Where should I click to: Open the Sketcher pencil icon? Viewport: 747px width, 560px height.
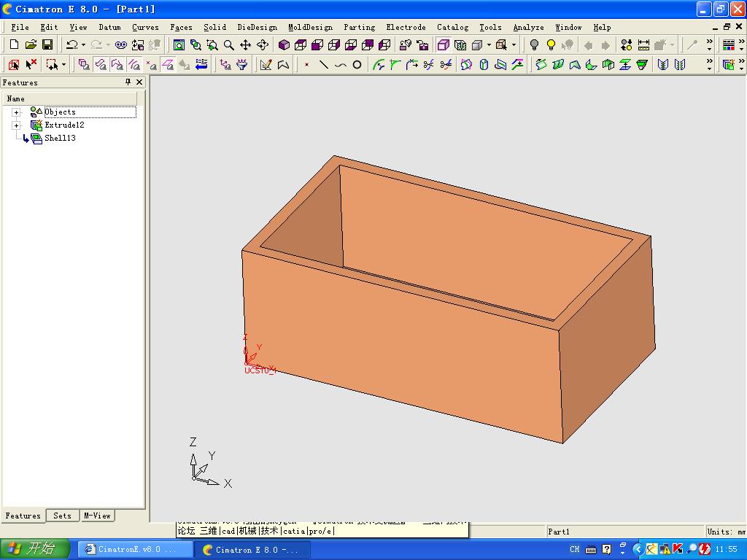[x=266, y=64]
